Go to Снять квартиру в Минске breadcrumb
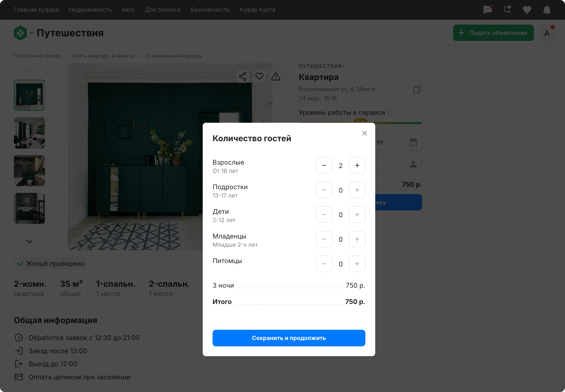 tap(104, 56)
